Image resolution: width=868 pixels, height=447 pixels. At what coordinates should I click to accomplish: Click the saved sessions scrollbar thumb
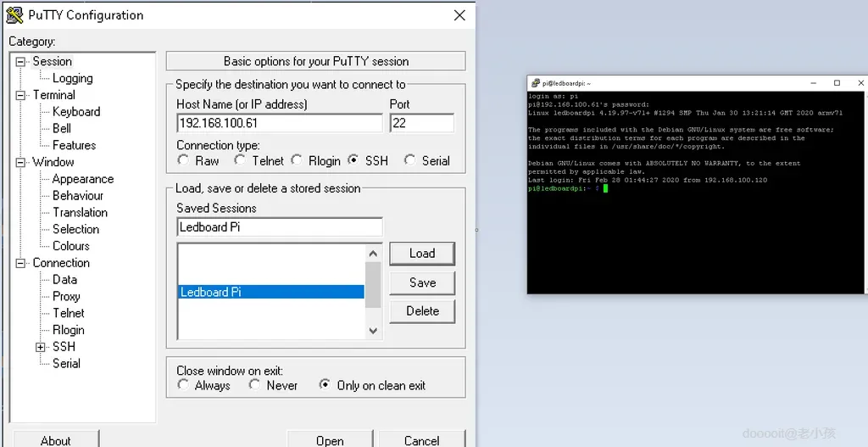[x=373, y=285]
